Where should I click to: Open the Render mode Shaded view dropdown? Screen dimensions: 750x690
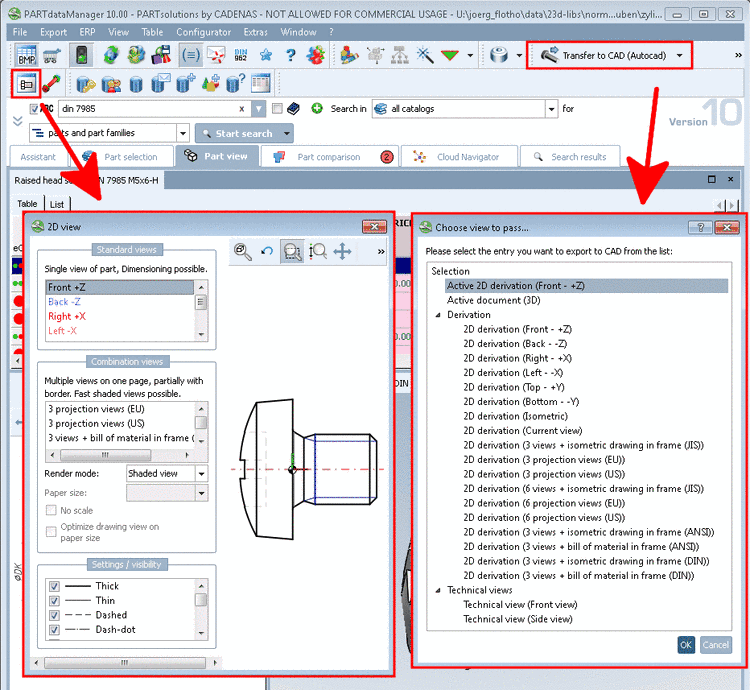(202, 473)
